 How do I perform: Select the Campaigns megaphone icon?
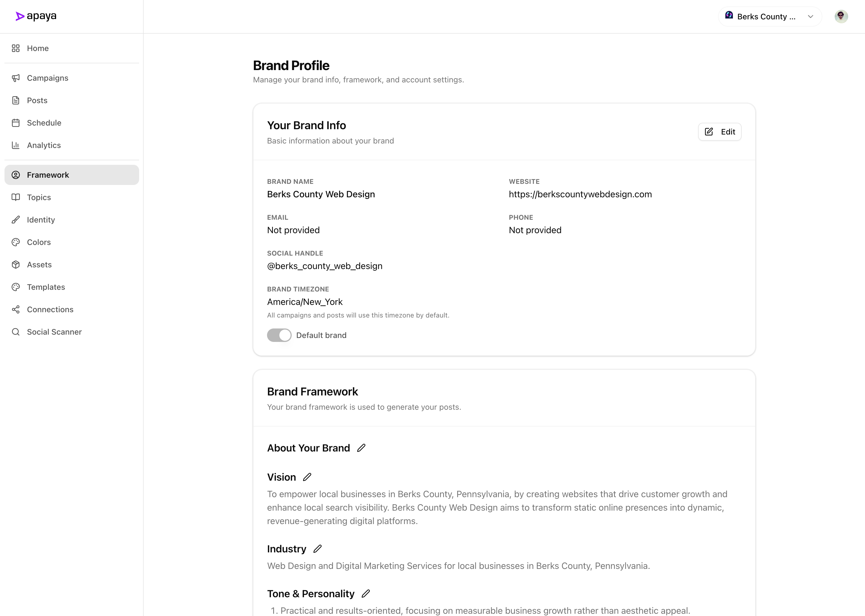pyautogui.click(x=15, y=78)
